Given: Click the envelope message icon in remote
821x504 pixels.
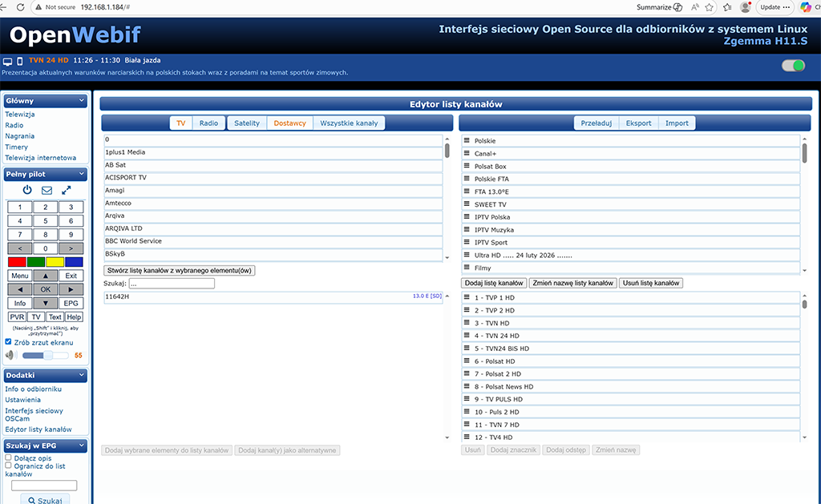Looking at the screenshot, I should (x=47, y=190).
